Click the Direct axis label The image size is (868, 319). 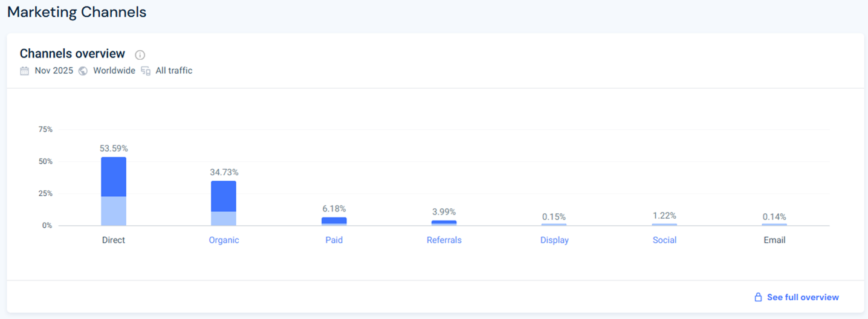114,240
